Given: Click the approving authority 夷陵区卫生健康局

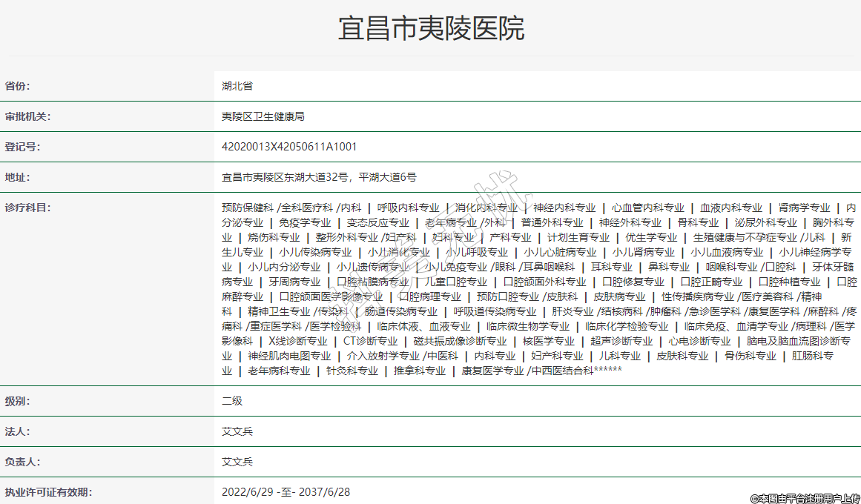Looking at the screenshot, I should coord(263,116).
